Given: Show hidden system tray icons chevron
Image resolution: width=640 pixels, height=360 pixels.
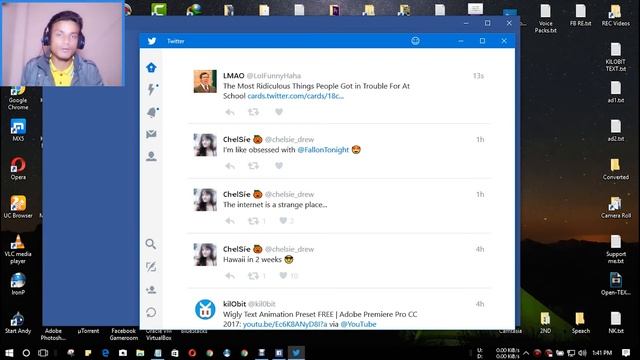Looking at the screenshot, I should pos(526,353).
